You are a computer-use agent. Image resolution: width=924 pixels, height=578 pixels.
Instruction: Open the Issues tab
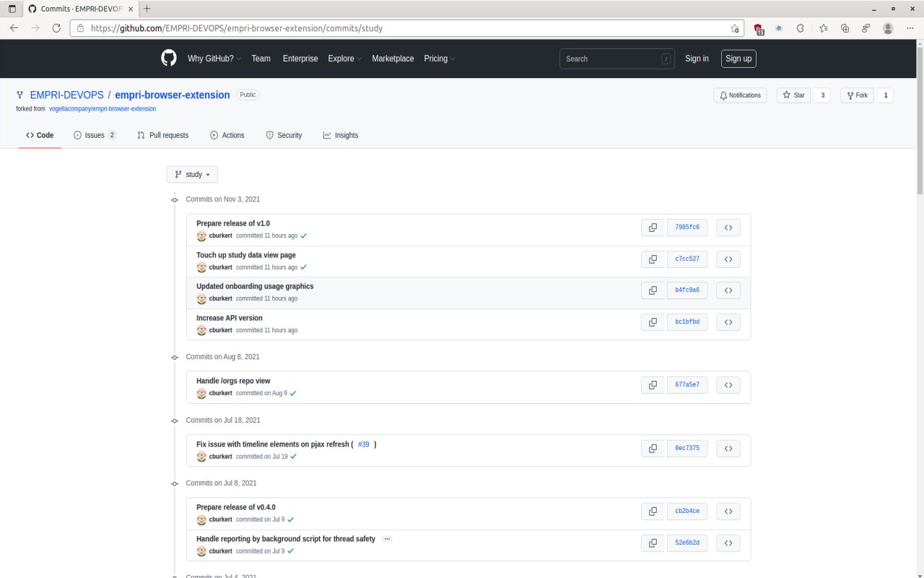(x=95, y=135)
